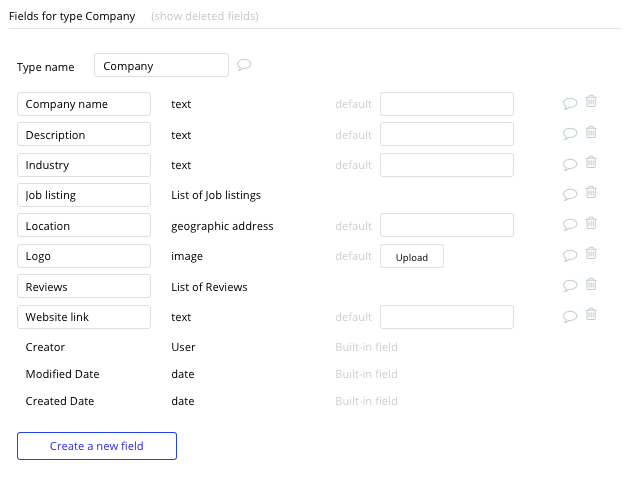This screenshot has width=629, height=477.
Task: Click the 'User' type of Creator
Action: coord(183,347)
